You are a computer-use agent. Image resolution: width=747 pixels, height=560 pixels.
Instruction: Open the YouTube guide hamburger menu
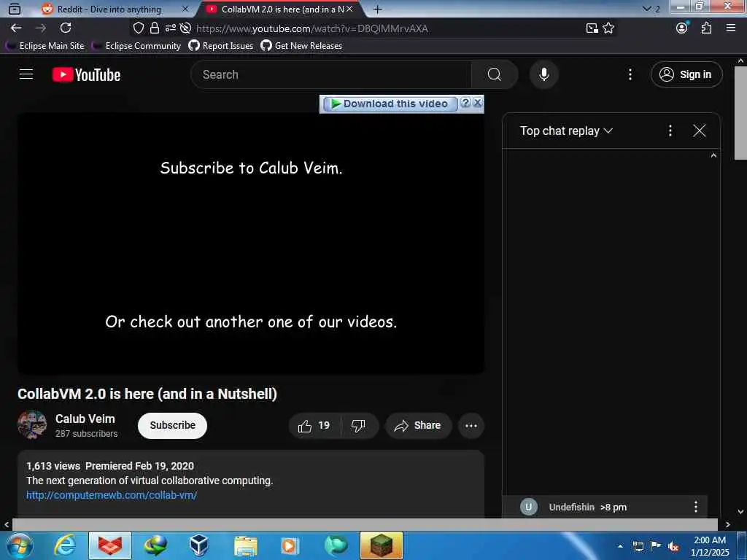(26, 74)
